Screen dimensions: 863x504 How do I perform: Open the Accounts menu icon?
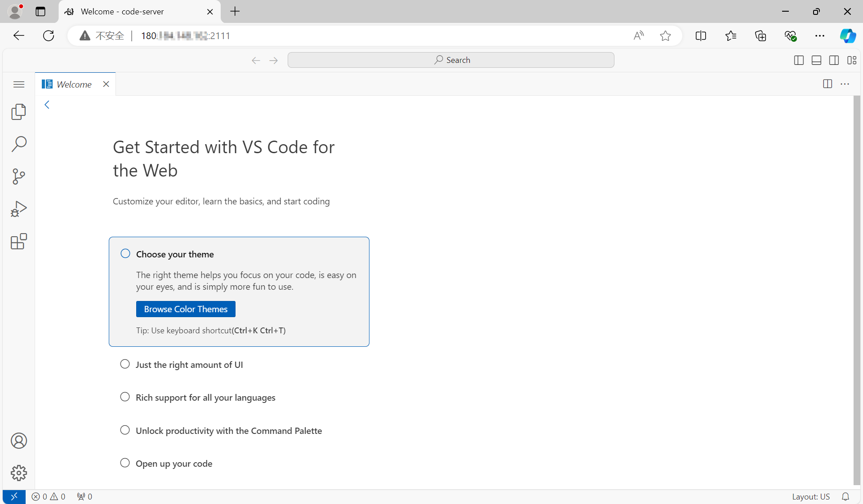click(18, 441)
